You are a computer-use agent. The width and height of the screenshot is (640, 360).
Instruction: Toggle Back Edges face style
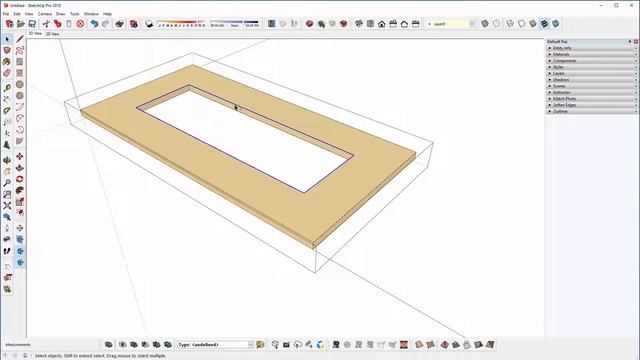(x=496, y=24)
